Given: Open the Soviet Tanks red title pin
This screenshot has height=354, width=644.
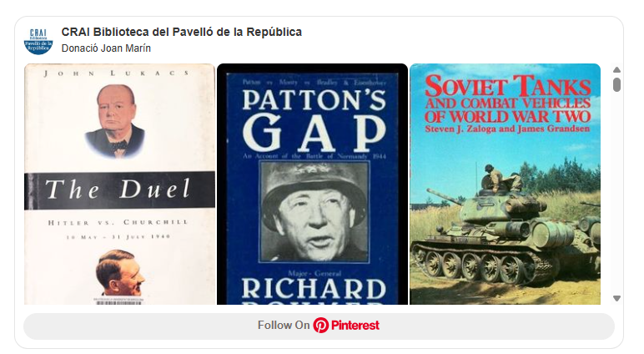Looking at the screenshot, I should click(x=508, y=99).
